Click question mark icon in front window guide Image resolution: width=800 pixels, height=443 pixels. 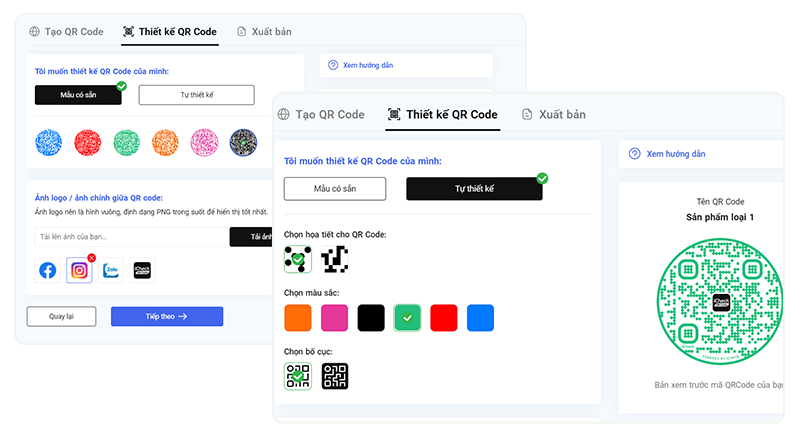point(634,154)
